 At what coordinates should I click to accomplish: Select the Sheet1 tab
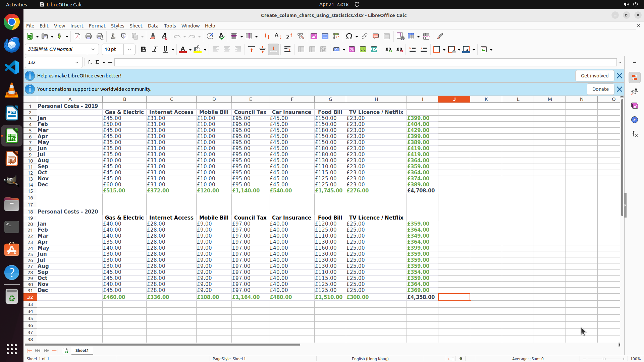point(82,350)
